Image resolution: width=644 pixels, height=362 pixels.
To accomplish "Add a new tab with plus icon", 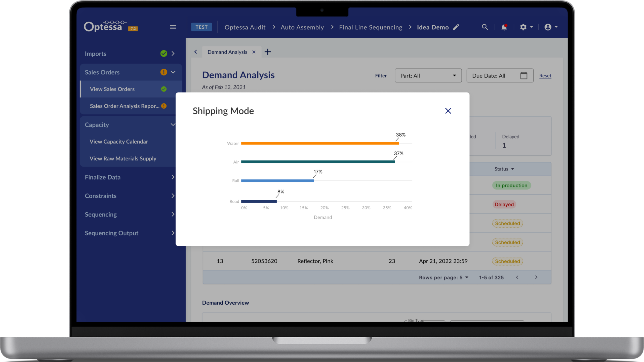I will (268, 52).
